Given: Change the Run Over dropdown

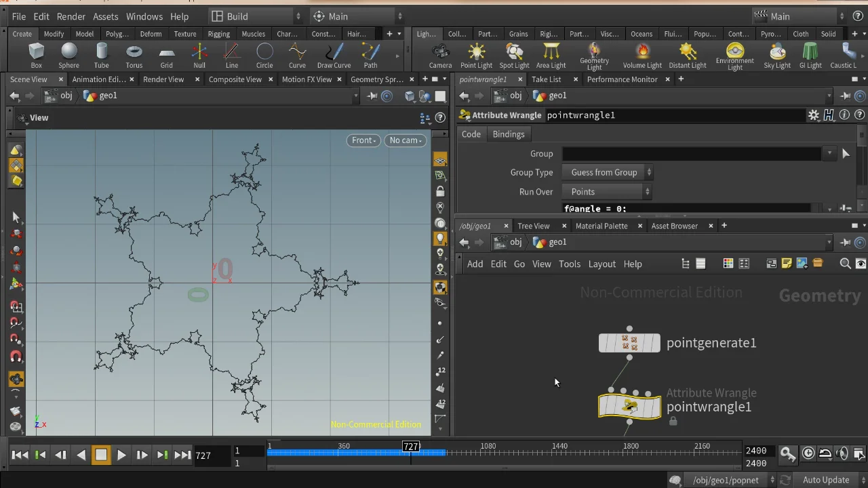Looking at the screenshot, I should pos(608,192).
